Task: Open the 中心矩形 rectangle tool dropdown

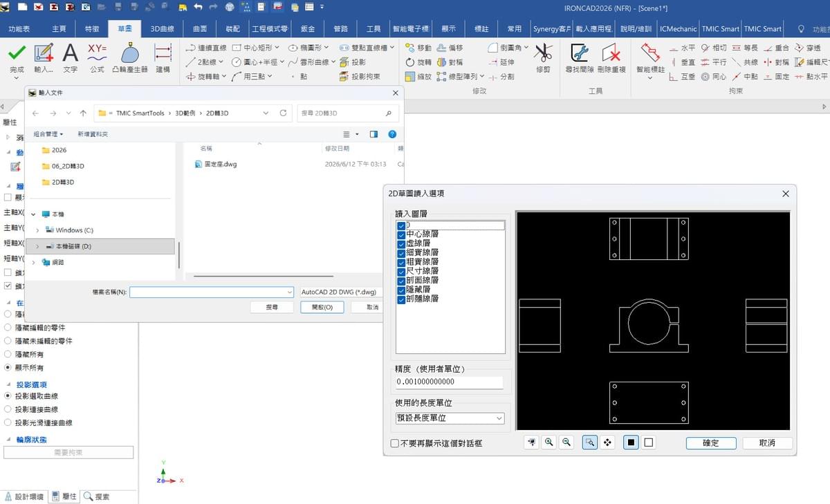Action: (277, 48)
